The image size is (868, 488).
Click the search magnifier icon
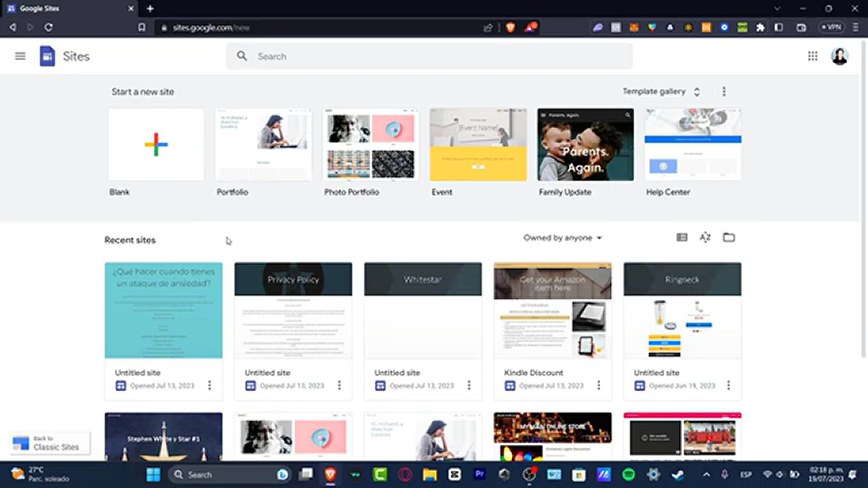point(242,56)
